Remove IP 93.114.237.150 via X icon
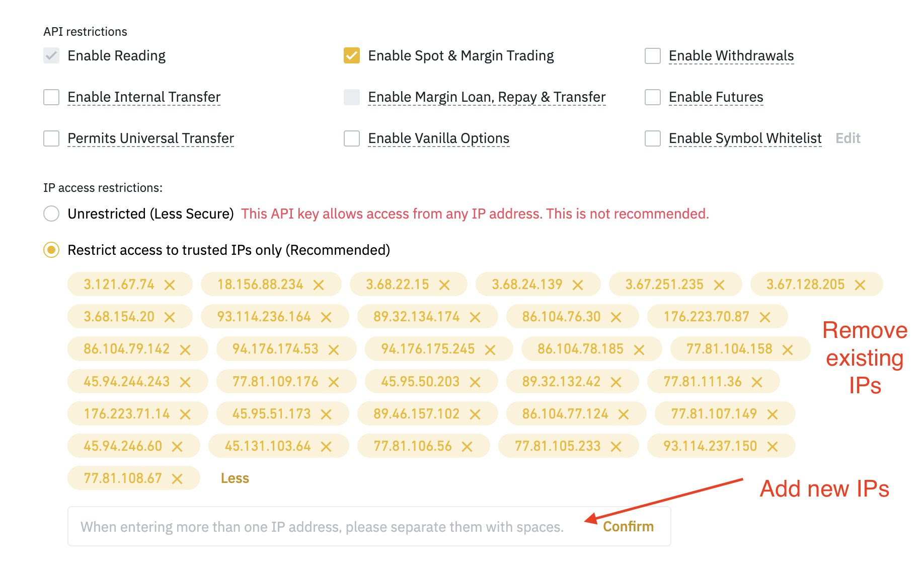This screenshot has height=562, width=924. click(x=773, y=447)
